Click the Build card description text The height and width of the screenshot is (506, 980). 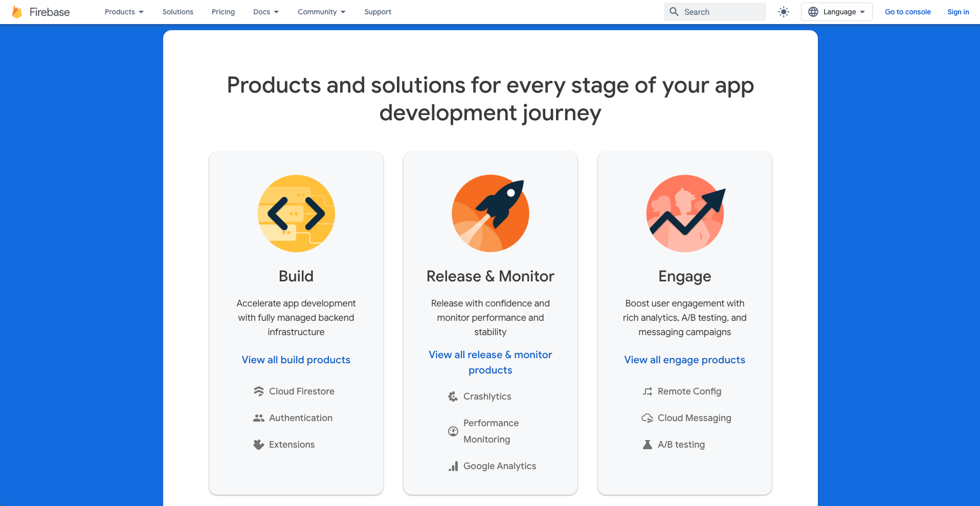coord(296,318)
